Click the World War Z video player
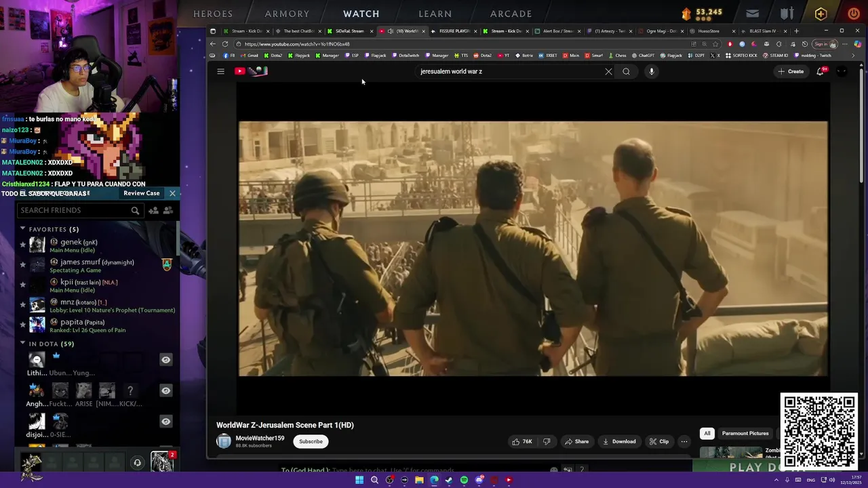Viewport: 868px width, 488px height. pyautogui.click(x=532, y=249)
